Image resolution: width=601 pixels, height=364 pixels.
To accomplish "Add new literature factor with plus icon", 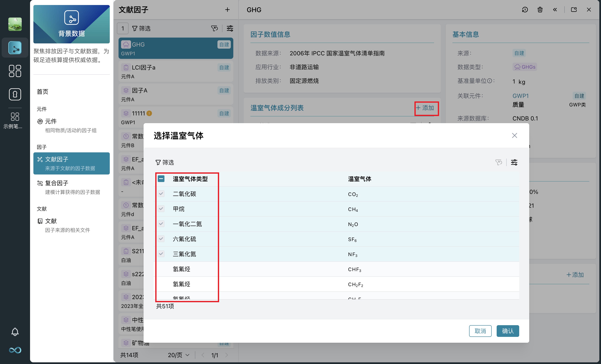I will (x=227, y=10).
